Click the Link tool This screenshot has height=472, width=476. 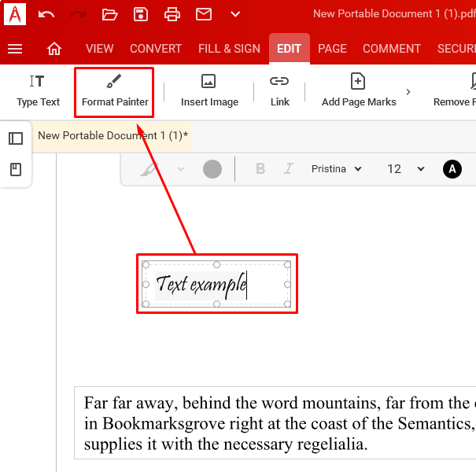pos(279,91)
